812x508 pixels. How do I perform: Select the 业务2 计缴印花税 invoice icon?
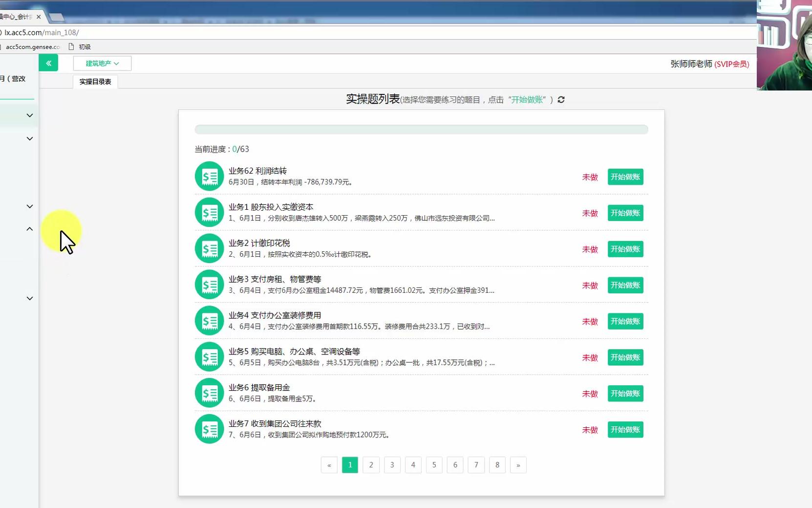(x=209, y=248)
